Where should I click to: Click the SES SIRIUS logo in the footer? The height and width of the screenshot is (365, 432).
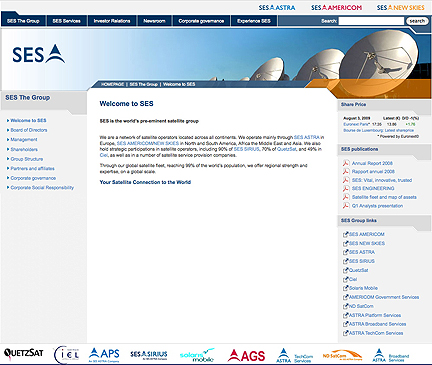coord(149,355)
